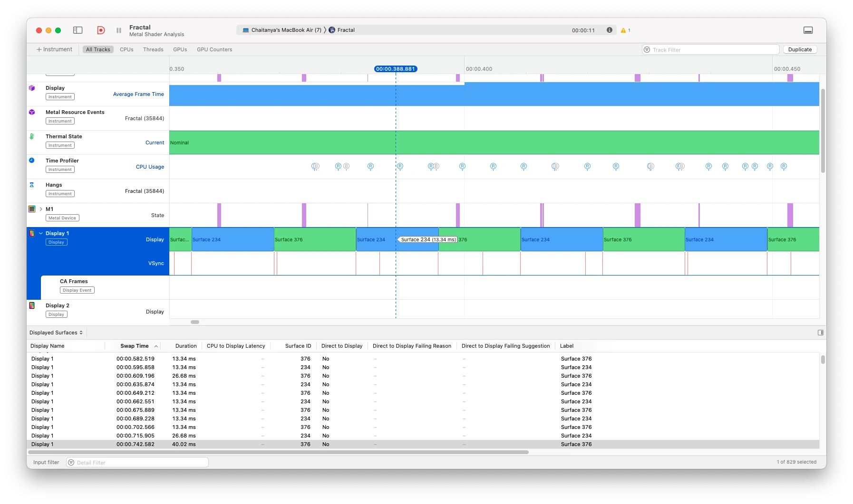The width and height of the screenshot is (853, 504).
Task: Toggle the sidebar panel icon
Action: pos(78,30)
